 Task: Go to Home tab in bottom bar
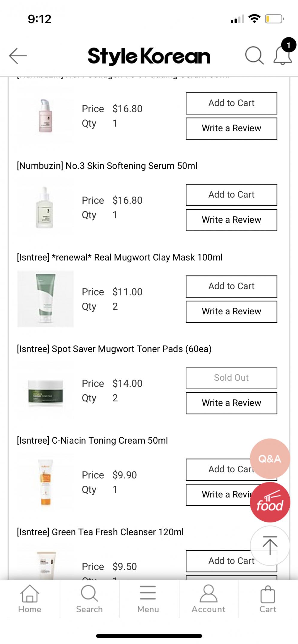click(x=30, y=599)
